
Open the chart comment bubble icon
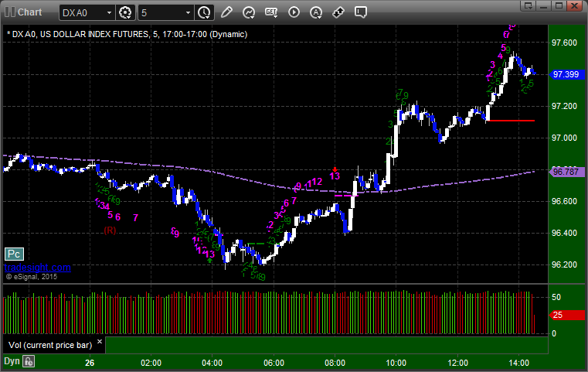360,12
